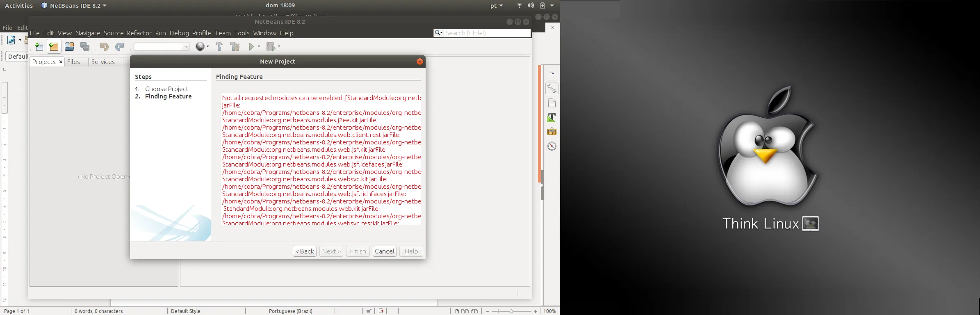This screenshot has width=980, height=315.
Task: Click the Cancel button in New Project dialog
Action: point(385,251)
